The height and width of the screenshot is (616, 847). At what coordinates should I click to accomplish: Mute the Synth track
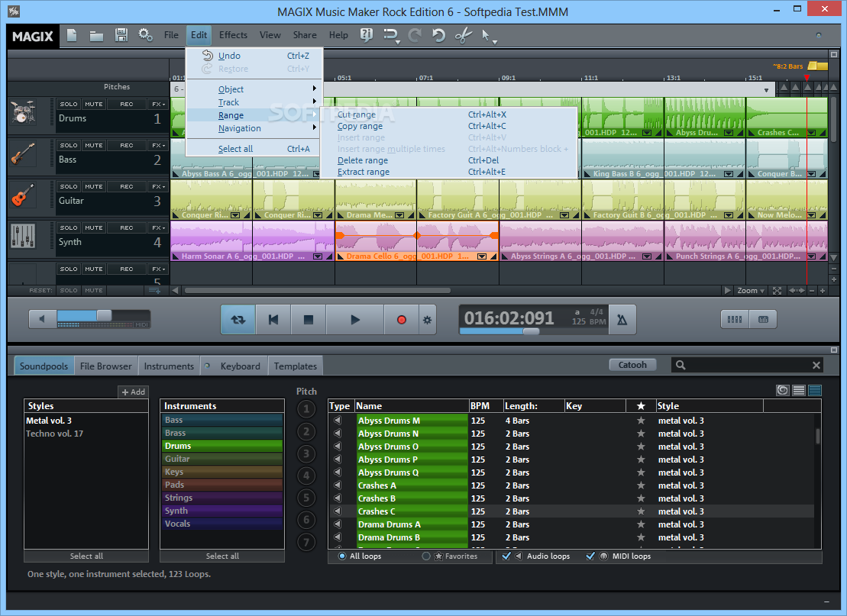(93, 227)
